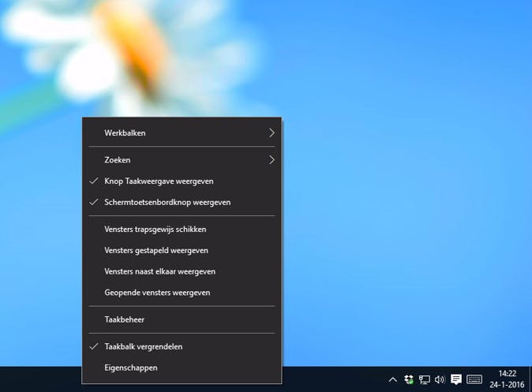Toggle Taakbalk vergrendelen
This screenshot has width=532, height=392.
182,346
